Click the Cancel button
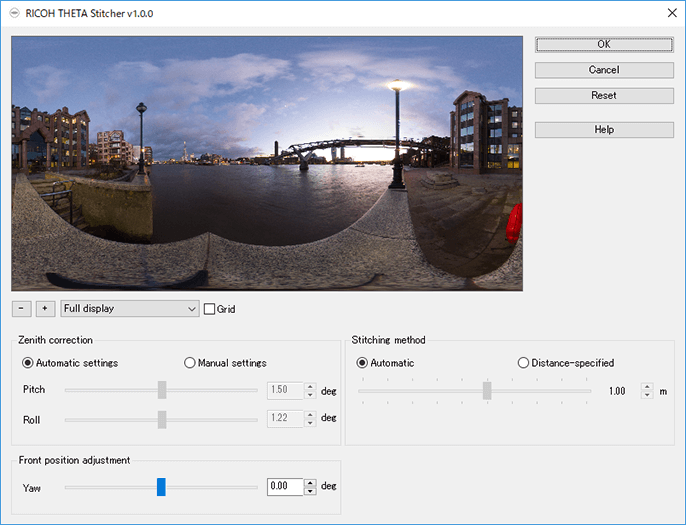The image size is (686, 525). pyautogui.click(x=604, y=70)
